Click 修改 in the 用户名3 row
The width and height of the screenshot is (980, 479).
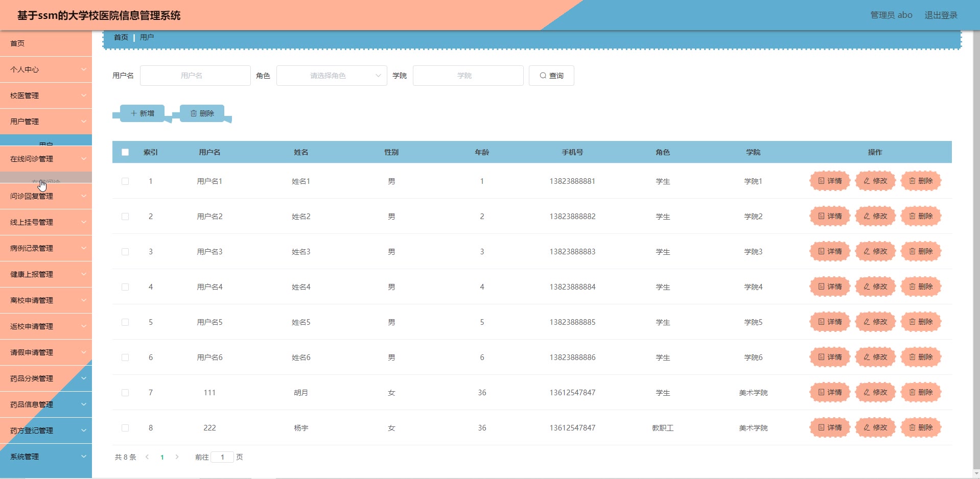point(875,251)
